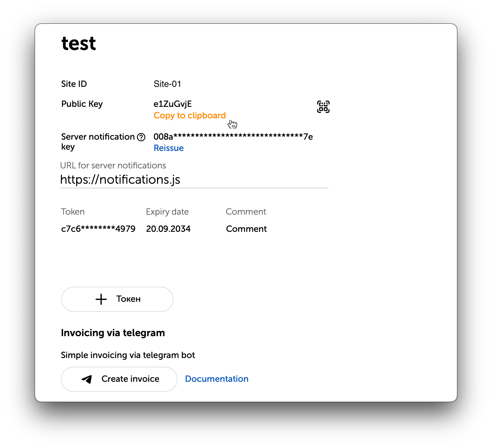Screen dimensions: 492x448
Task: Click the paper plane icon on Create invoice
Action: 87,379
